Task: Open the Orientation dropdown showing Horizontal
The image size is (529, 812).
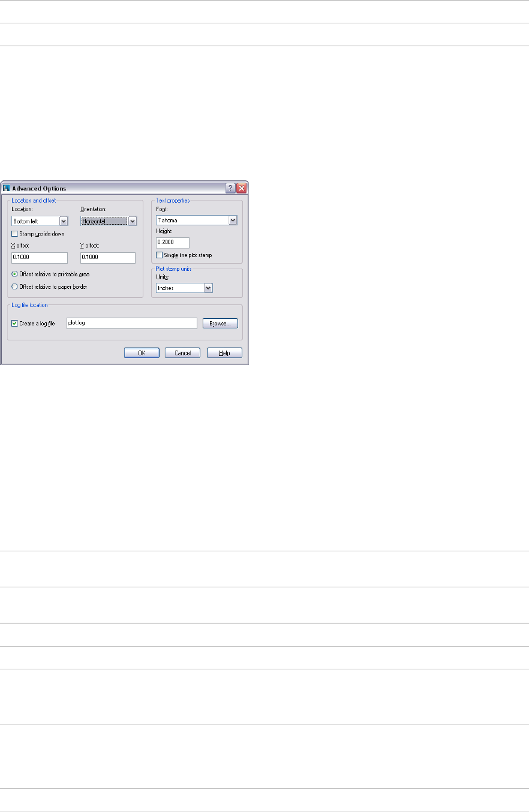Action: 109,221
